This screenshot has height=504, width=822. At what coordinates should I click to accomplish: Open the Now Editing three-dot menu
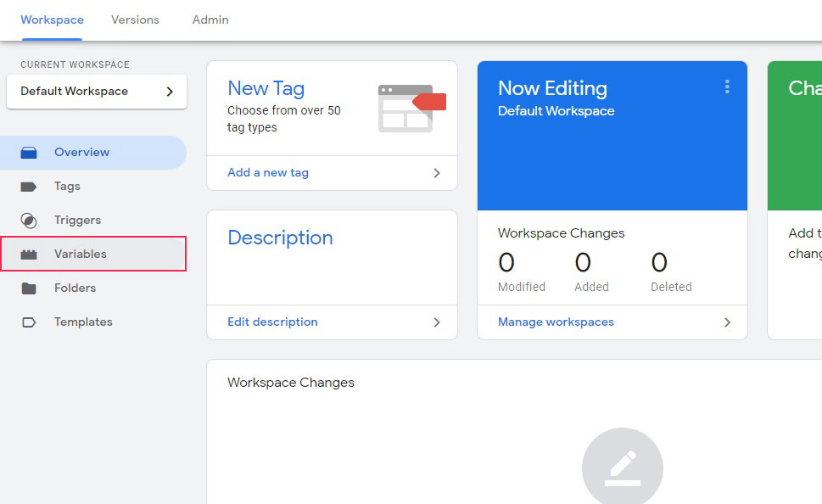727,87
